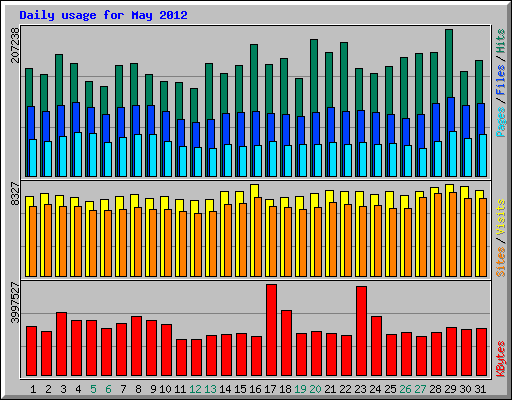Click day label 17 on the x-axis

pos(270,389)
